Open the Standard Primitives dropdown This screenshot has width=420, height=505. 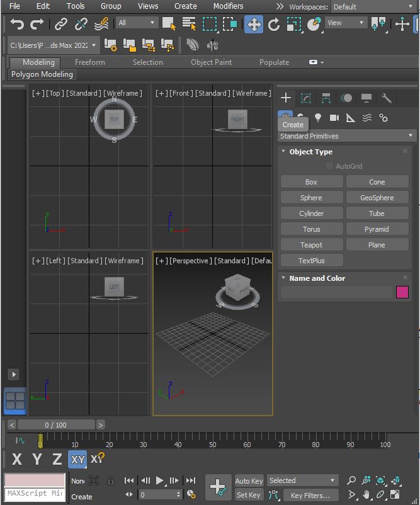tap(346, 136)
